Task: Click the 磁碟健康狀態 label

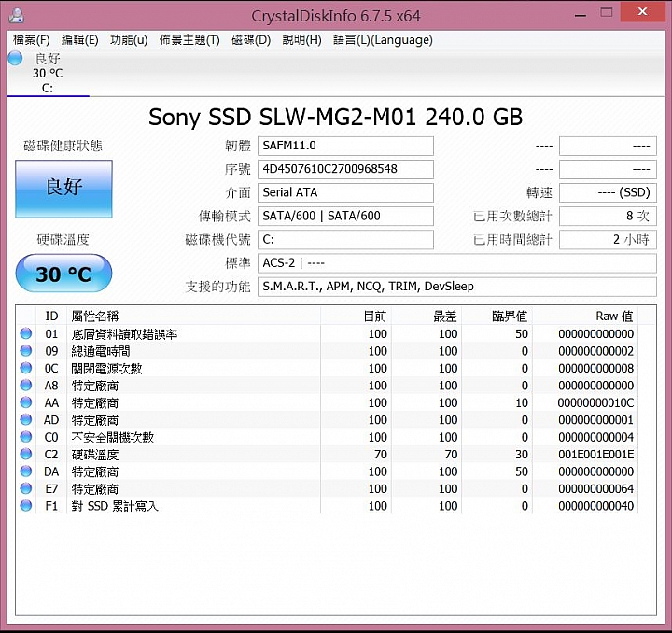Action: click(x=63, y=147)
